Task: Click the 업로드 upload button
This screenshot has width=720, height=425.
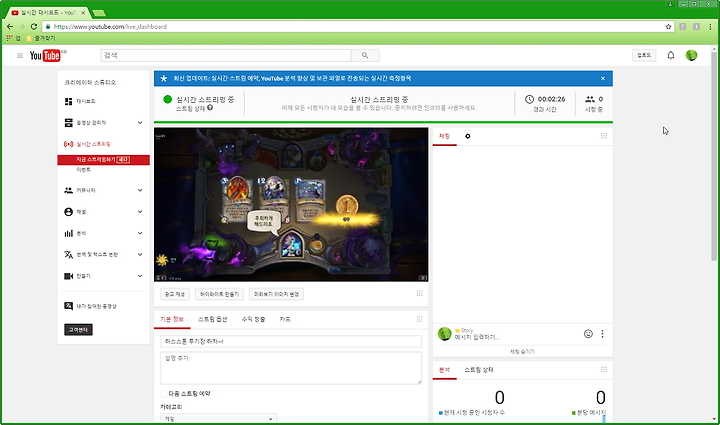Action: click(x=644, y=55)
